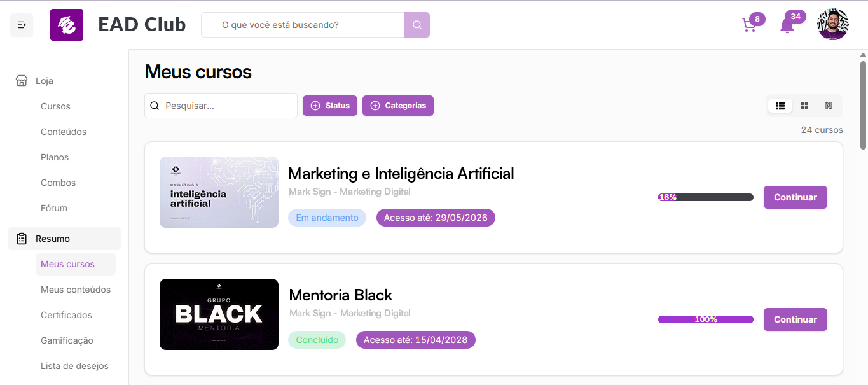Click the 16% progress bar

coord(706,197)
